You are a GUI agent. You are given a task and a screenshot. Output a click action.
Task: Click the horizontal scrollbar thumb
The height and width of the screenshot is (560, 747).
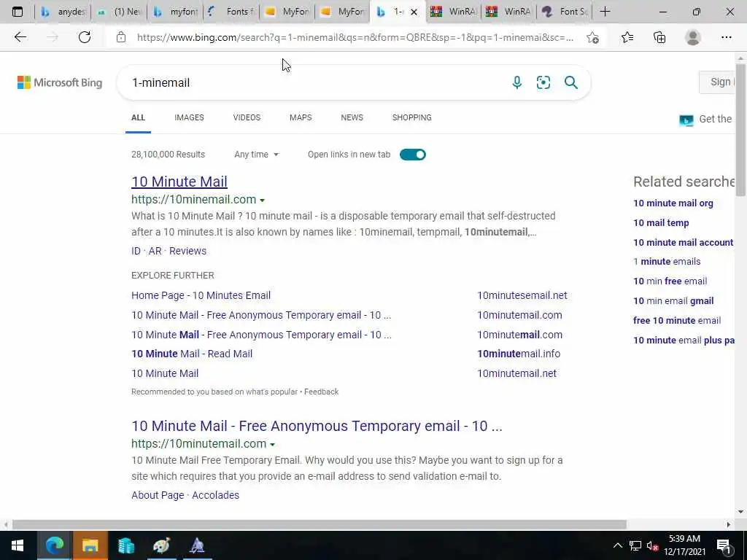pos(320,524)
